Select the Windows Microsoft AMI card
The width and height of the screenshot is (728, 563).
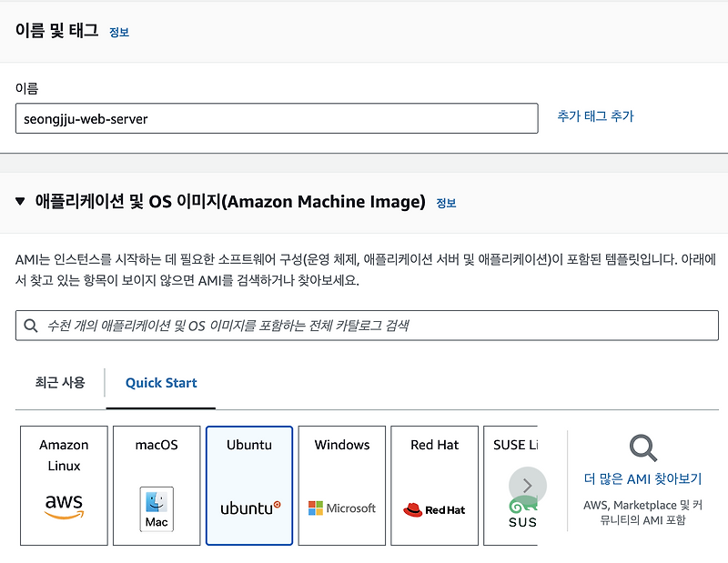(x=341, y=485)
